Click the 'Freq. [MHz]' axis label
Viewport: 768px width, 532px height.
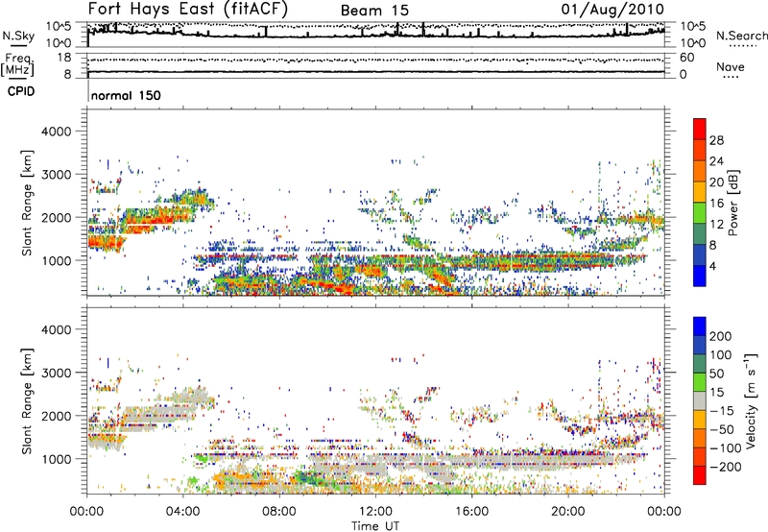[x=17, y=65]
